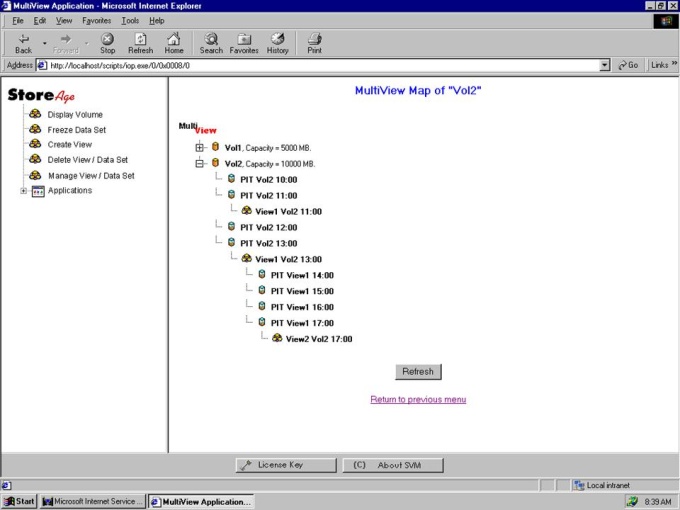Click the StoreAge logo
680x510 pixels.
[x=41, y=95]
